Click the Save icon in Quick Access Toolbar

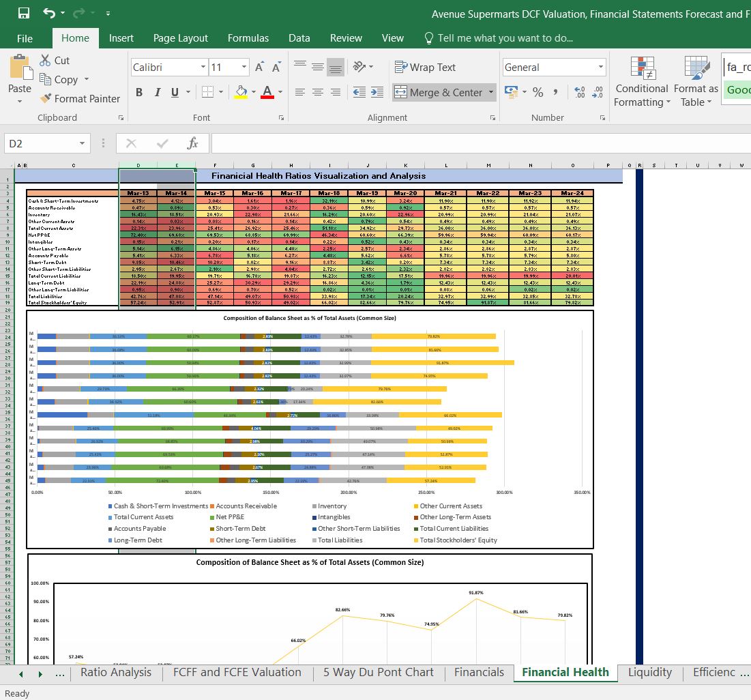click(23, 13)
